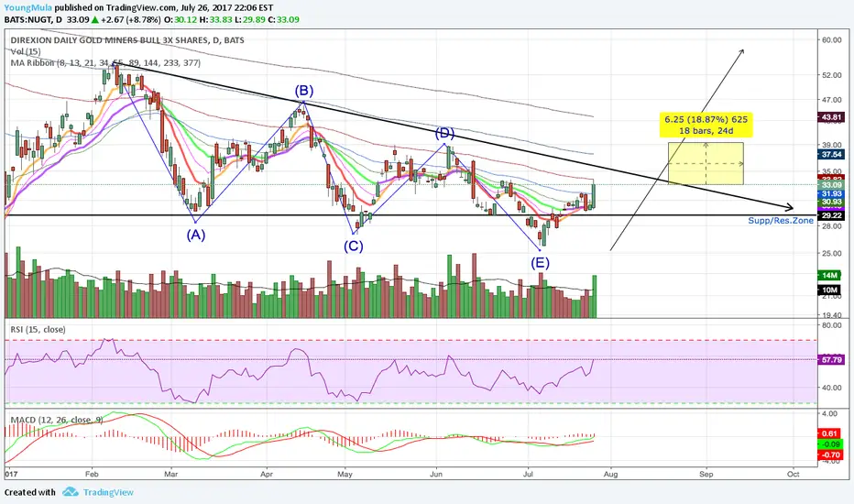The image size is (854, 504).
Task: Click the RSI (15, close) label
Action: pos(38,330)
